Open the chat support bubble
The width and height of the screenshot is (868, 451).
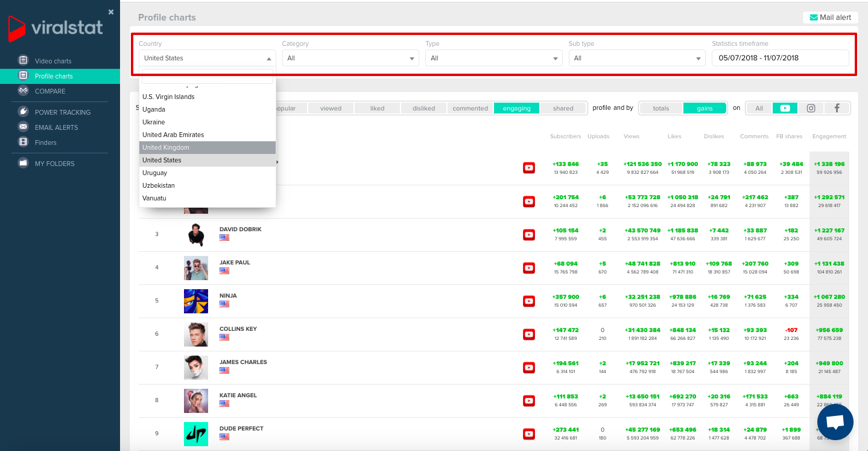835,422
